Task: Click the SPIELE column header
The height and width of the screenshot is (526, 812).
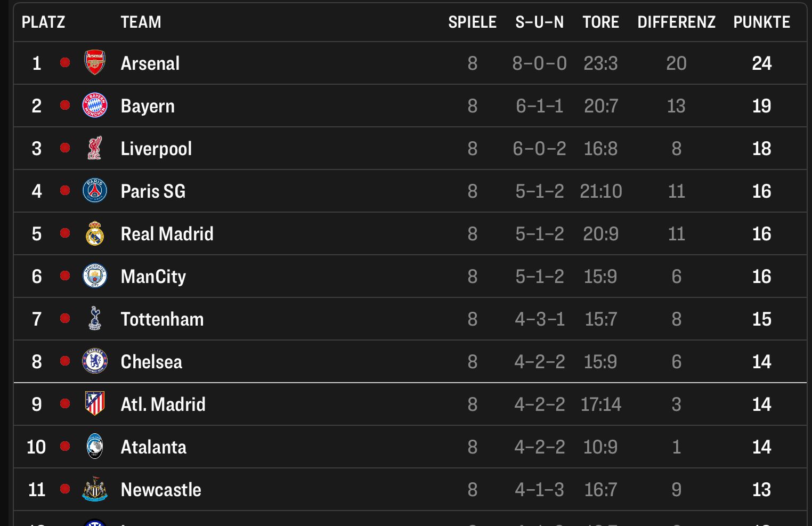Action: (x=472, y=22)
